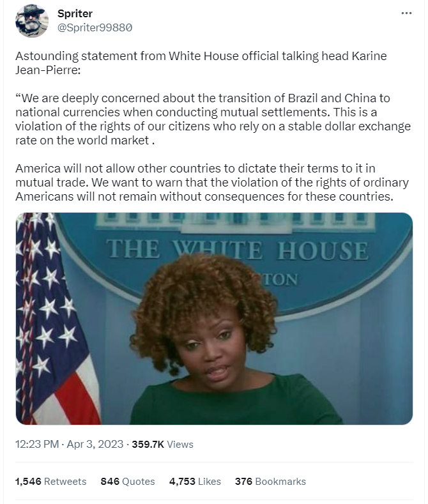Click the "America will not allow" paragraph
The width and height of the screenshot is (428, 504).
click(x=212, y=183)
